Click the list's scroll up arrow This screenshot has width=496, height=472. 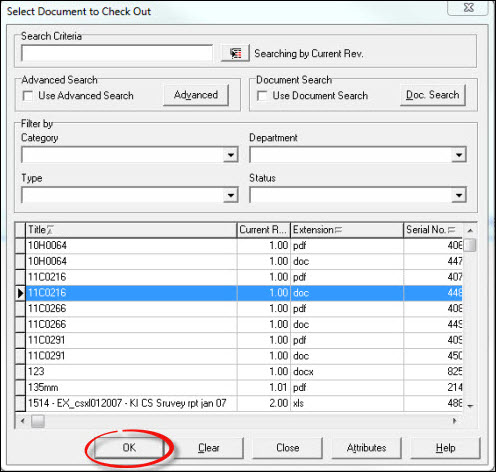470,230
